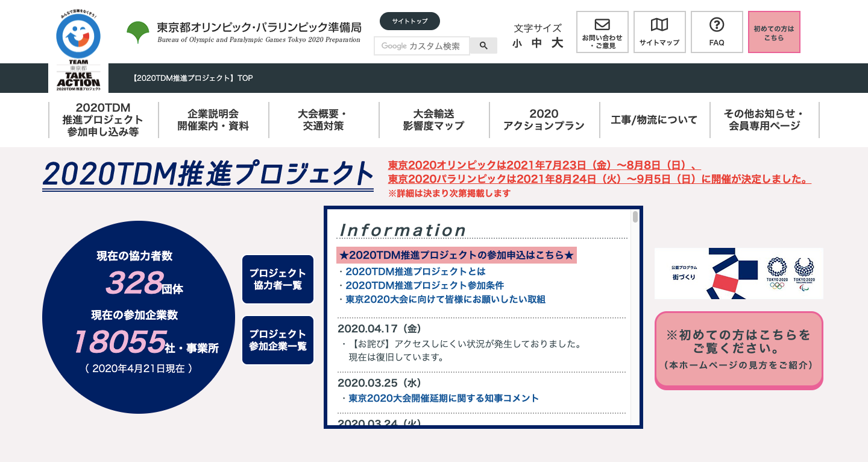Focus the Google custom search field

tap(421, 46)
